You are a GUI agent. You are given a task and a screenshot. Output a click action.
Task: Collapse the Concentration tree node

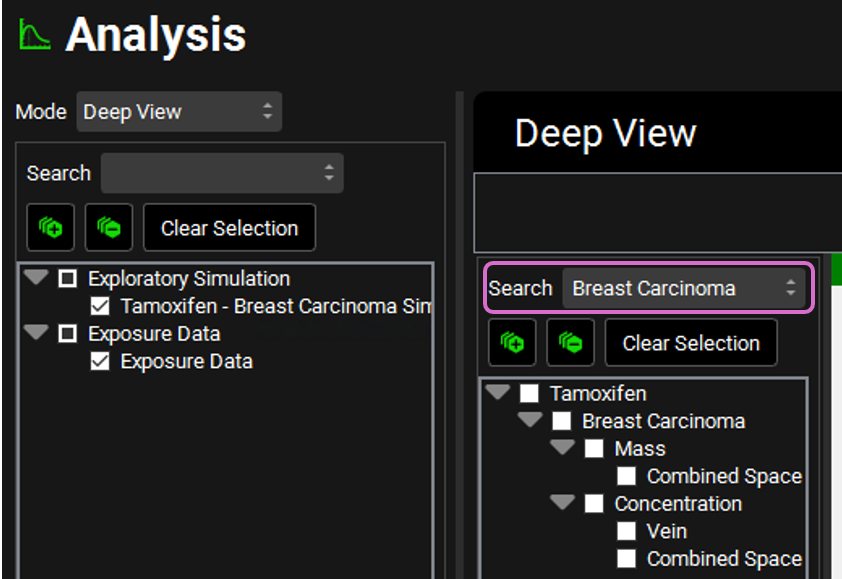[x=563, y=503]
